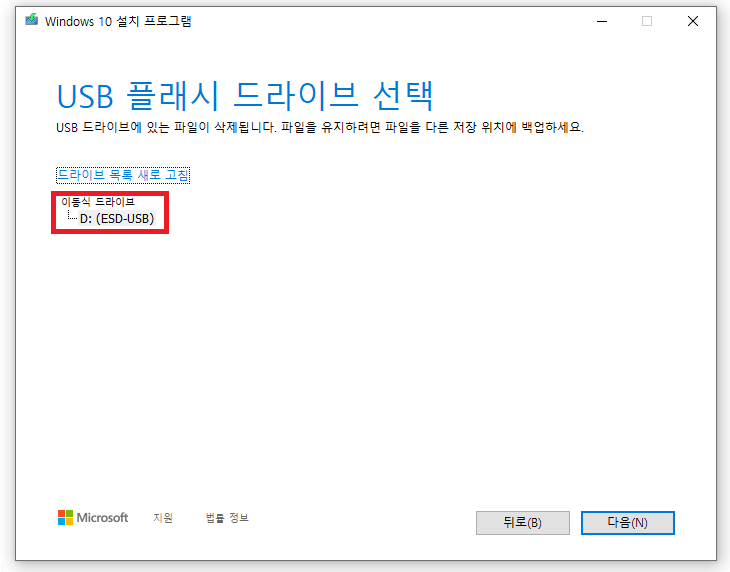Image resolution: width=730 pixels, height=572 pixels.
Task: Click the 다음(N) button
Action: coord(627,523)
